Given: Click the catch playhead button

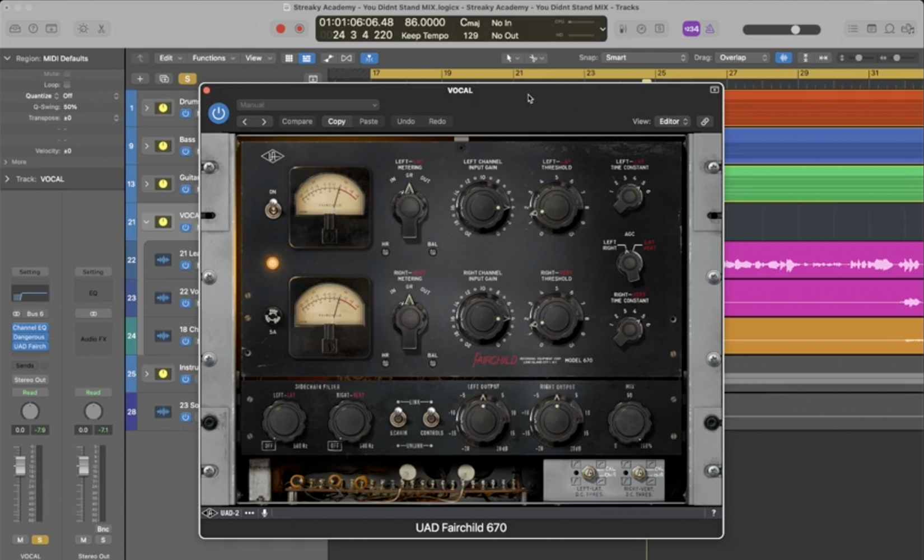Looking at the screenshot, I should click(368, 58).
